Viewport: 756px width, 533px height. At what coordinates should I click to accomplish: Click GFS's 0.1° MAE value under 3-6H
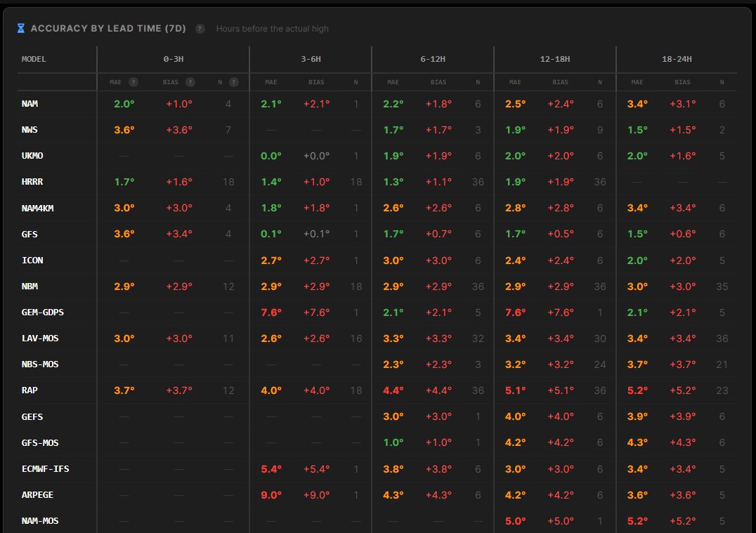coord(271,234)
